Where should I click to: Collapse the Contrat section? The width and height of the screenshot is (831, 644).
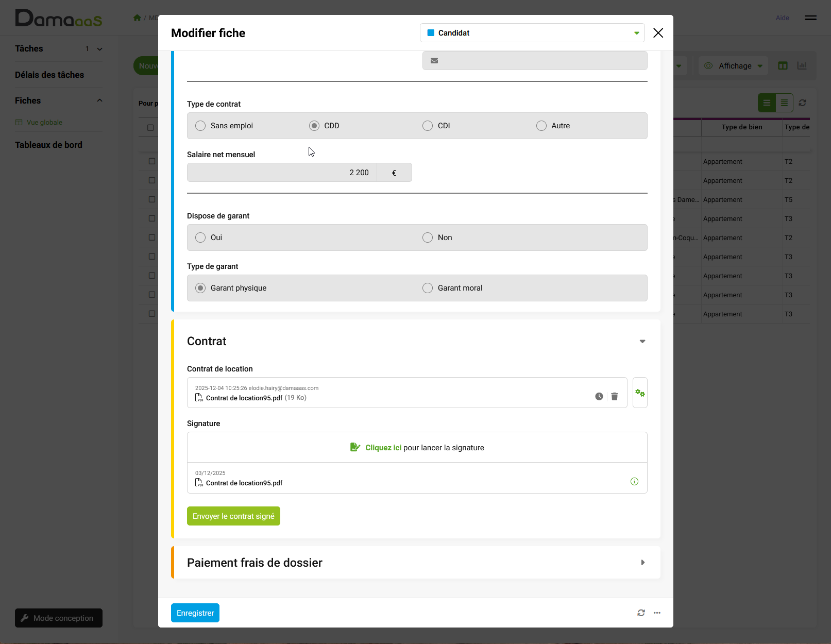pos(642,342)
